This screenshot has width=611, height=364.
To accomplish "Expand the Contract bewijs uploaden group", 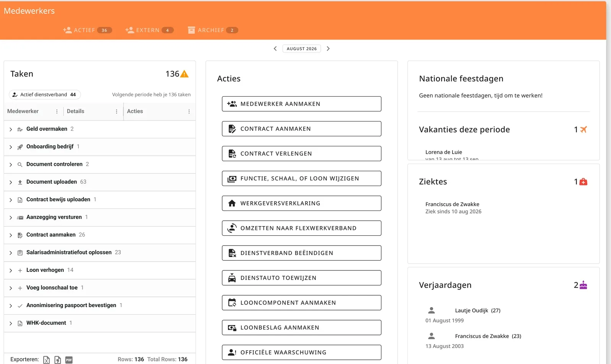I will (x=11, y=200).
